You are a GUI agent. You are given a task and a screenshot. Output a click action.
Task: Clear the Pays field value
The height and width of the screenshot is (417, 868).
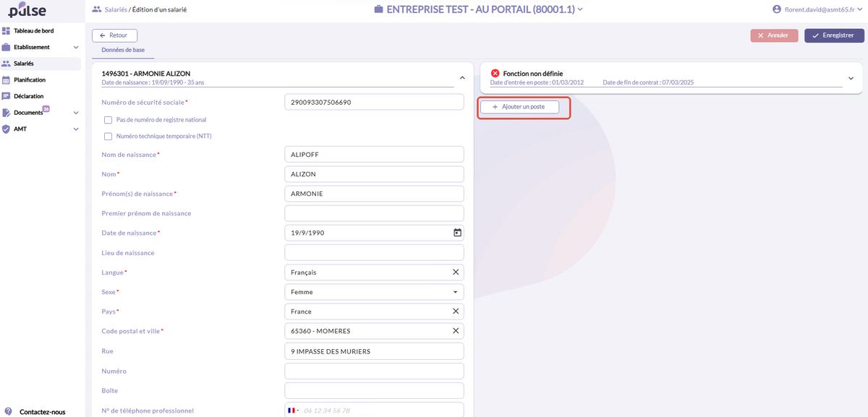(456, 311)
